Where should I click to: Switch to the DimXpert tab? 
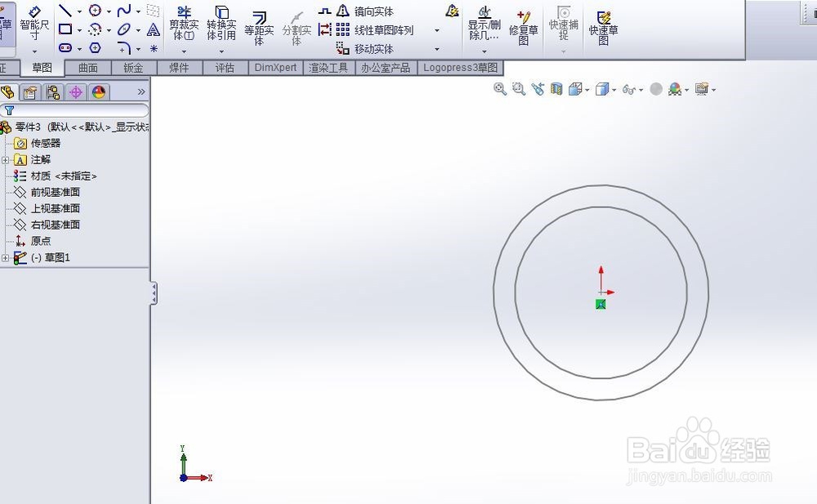click(x=275, y=68)
